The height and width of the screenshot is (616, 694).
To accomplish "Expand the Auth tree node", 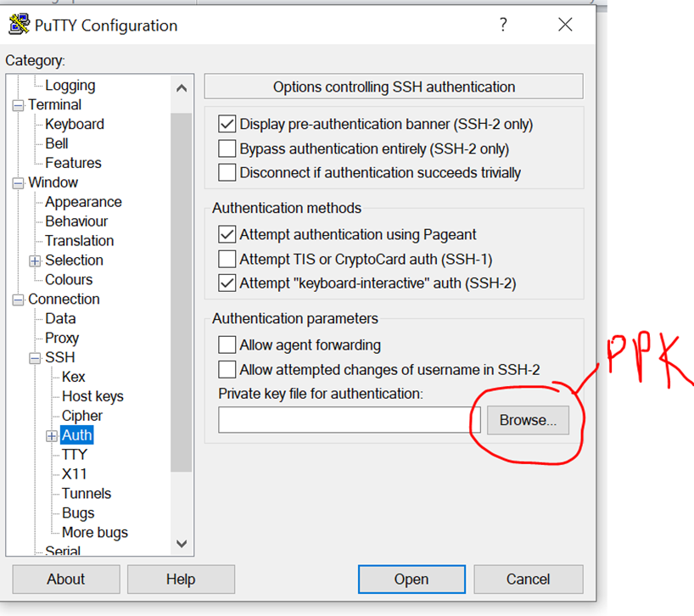I will (x=52, y=436).
